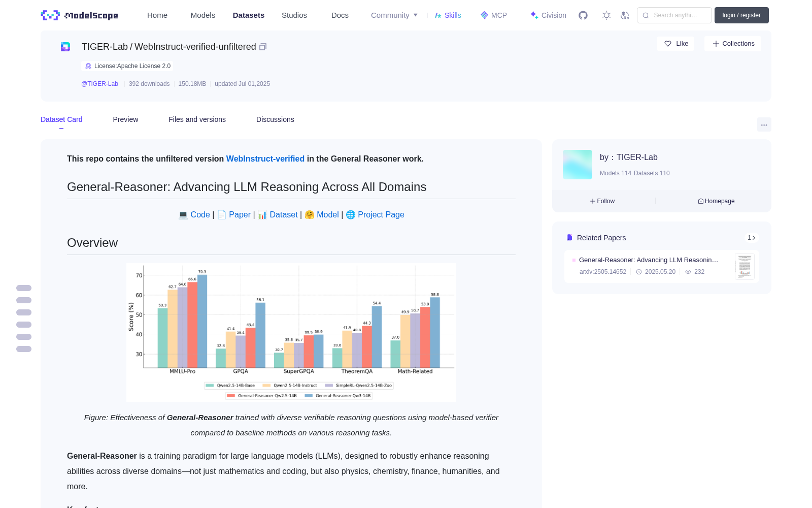The width and height of the screenshot is (812, 508).
Task: Add the dataset to Collections
Action: (x=733, y=44)
